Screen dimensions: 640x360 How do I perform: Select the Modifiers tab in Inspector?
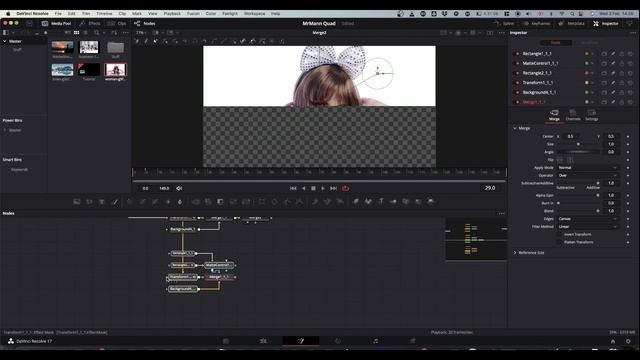tap(589, 42)
